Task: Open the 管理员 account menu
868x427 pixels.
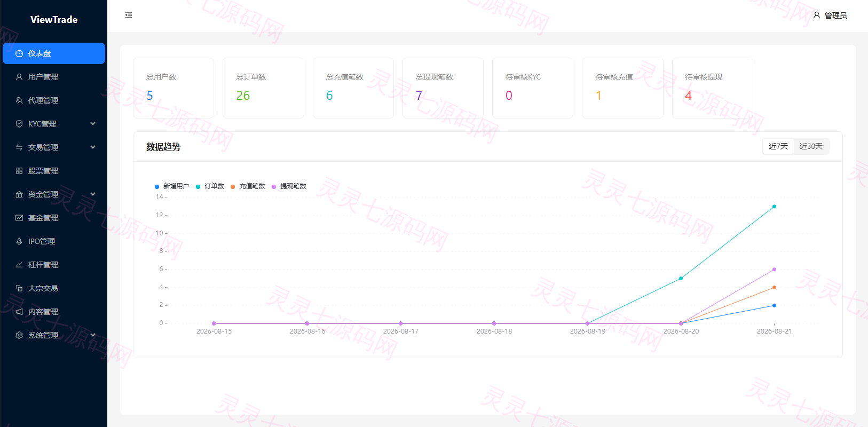Action: [x=830, y=15]
